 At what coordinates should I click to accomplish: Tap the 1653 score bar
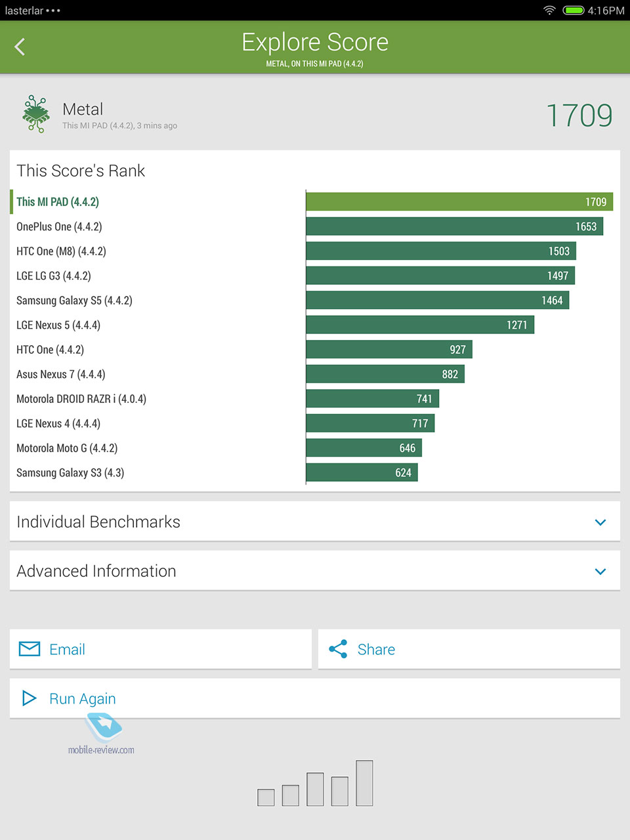455,226
